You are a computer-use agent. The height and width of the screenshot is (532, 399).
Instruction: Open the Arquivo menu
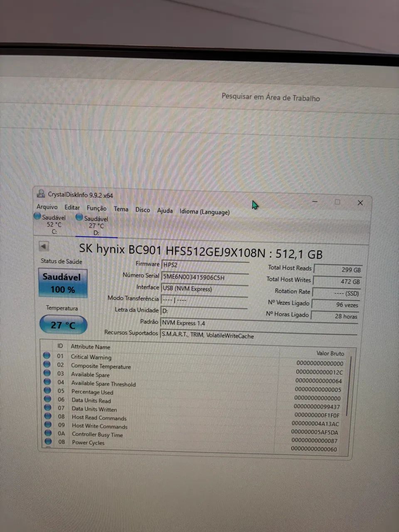click(47, 207)
